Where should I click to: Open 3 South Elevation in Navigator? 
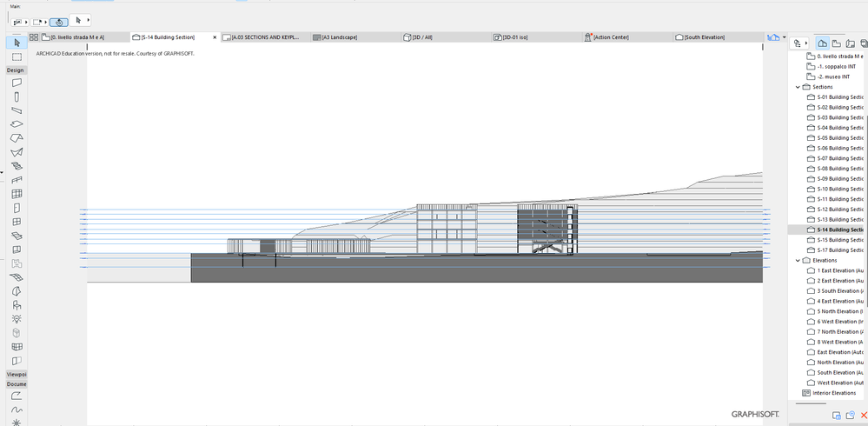pos(835,291)
